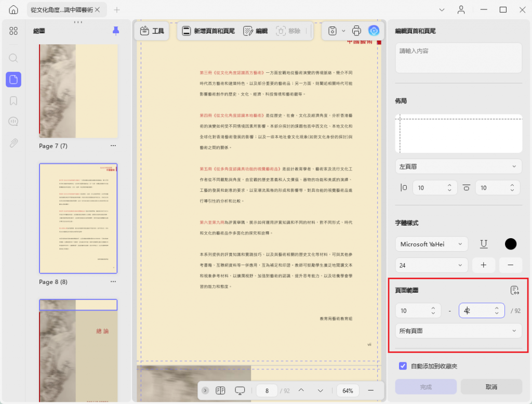Image resolution: width=532 pixels, height=404 pixels.
Task: Click the start page field showing 10
Action: tap(418, 310)
